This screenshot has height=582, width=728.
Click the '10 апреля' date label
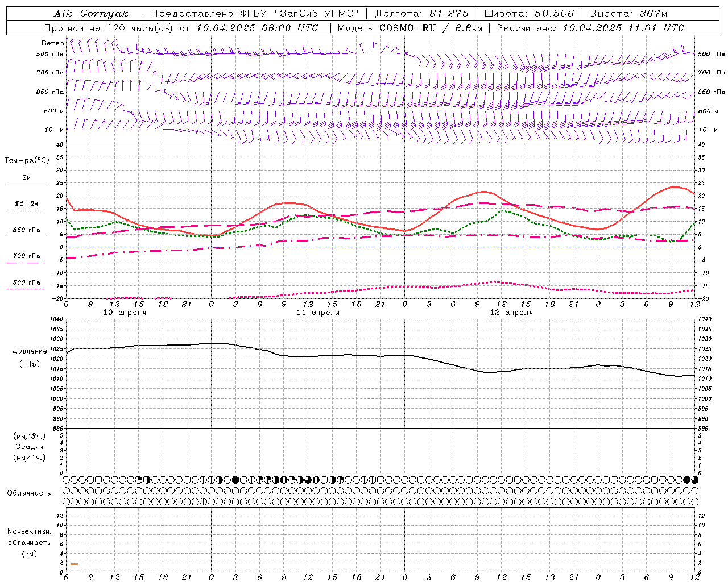point(125,313)
